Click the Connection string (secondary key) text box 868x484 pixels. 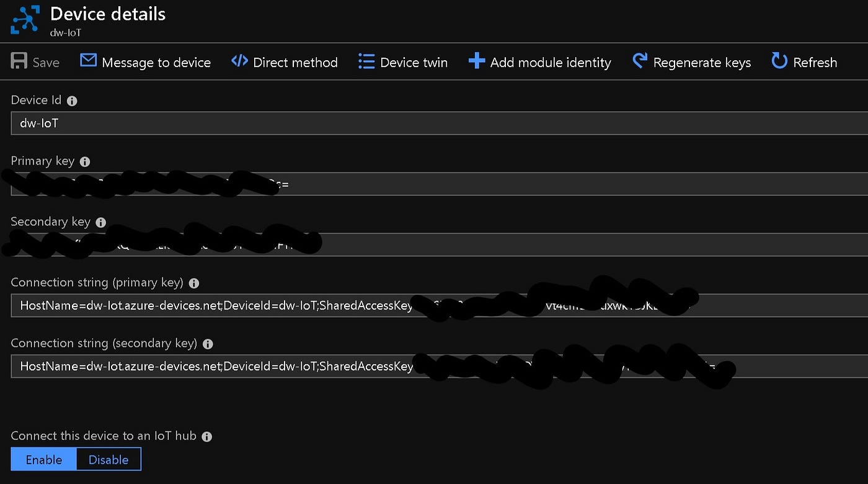point(440,366)
